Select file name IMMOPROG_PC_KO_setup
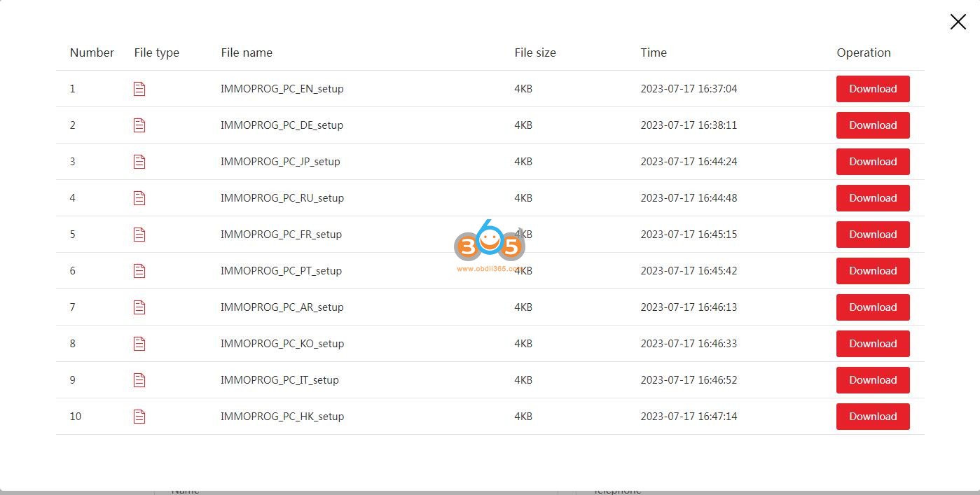Image resolution: width=980 pixels, height=495 pixels. tap(282, 344)
